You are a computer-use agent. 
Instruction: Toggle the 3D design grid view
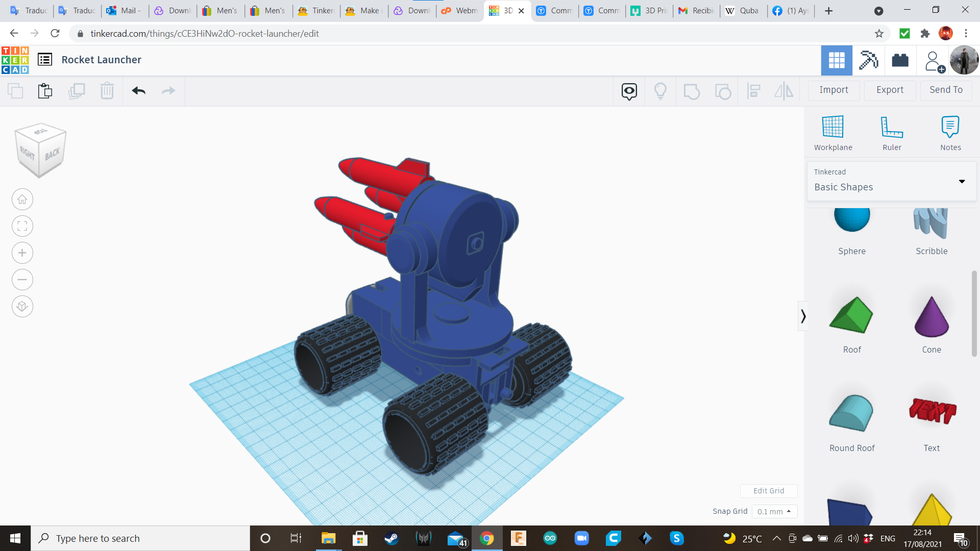click(836, 60)
